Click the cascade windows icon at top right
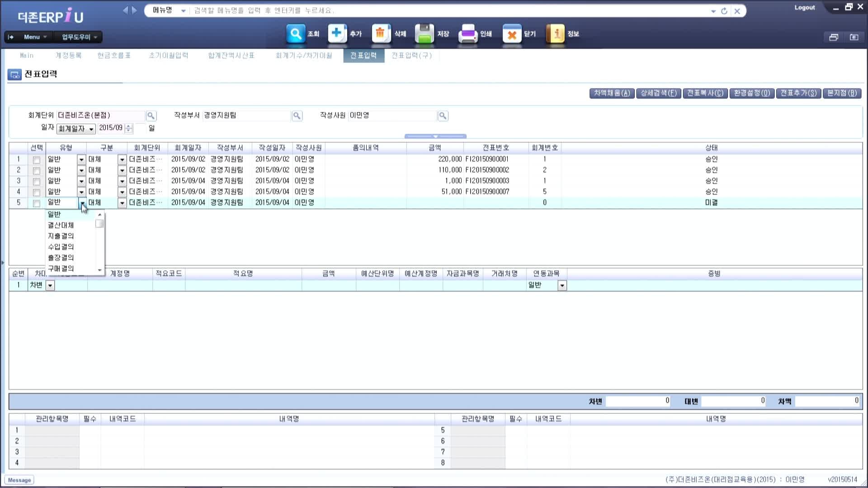 coord(834,37)
